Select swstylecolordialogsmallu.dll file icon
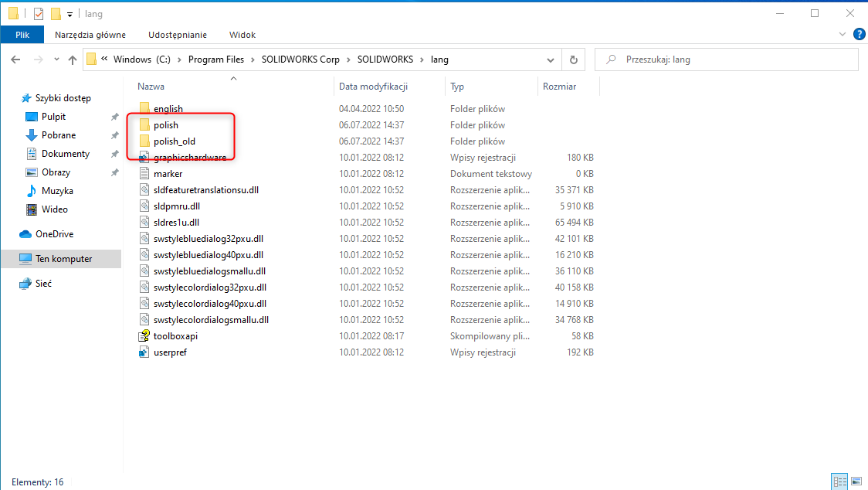The width and height of the screenshot is (868, 490). coord(144,319)
